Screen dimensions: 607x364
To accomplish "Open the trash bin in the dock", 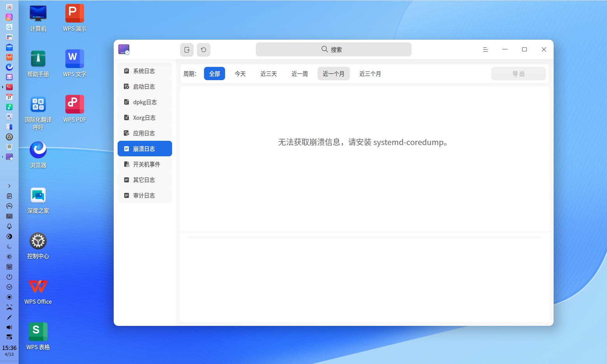I will (9, 147).
